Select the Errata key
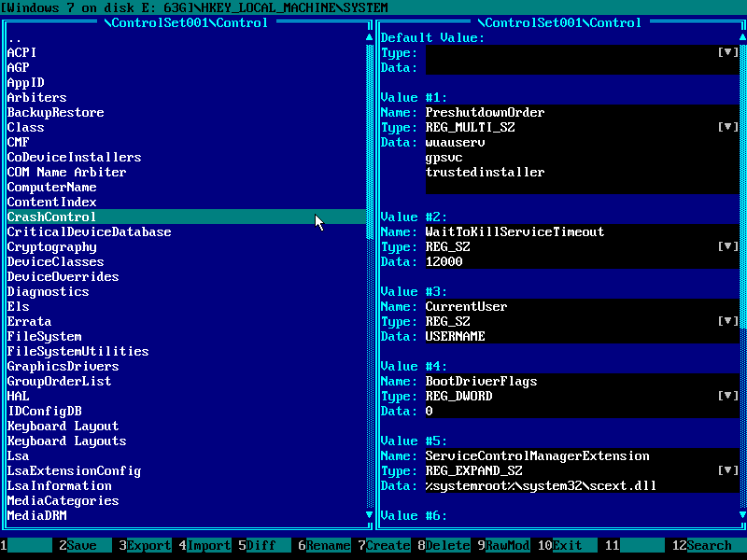 [x=186, y=321]
